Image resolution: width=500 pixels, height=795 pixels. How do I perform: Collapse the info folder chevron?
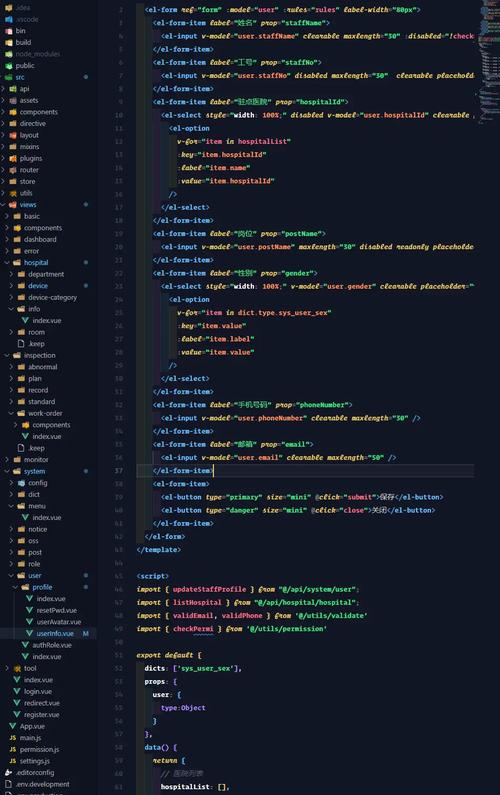tap(11, 309)
